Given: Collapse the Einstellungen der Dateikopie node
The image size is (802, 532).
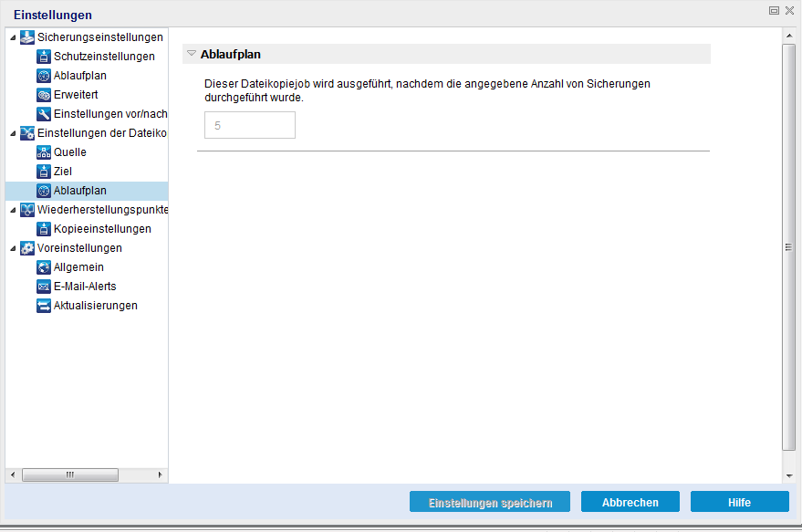Looking at the screenshot, I should (13, 133).
